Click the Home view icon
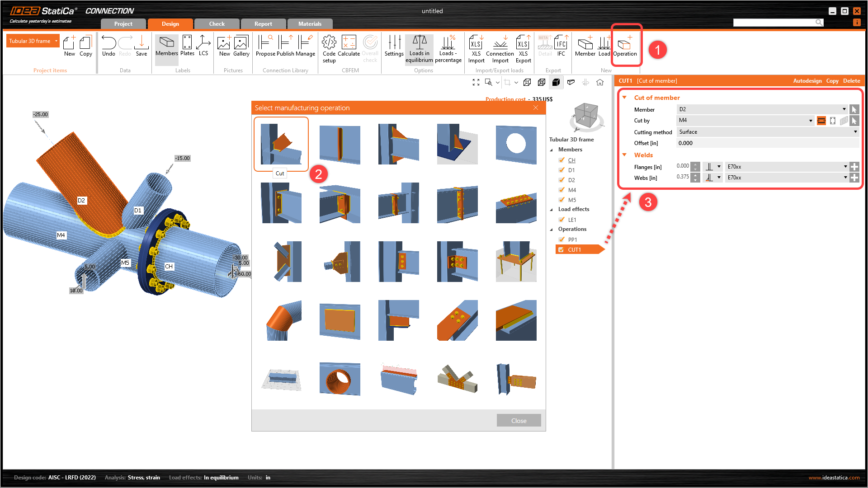 (x=600, y=82)
